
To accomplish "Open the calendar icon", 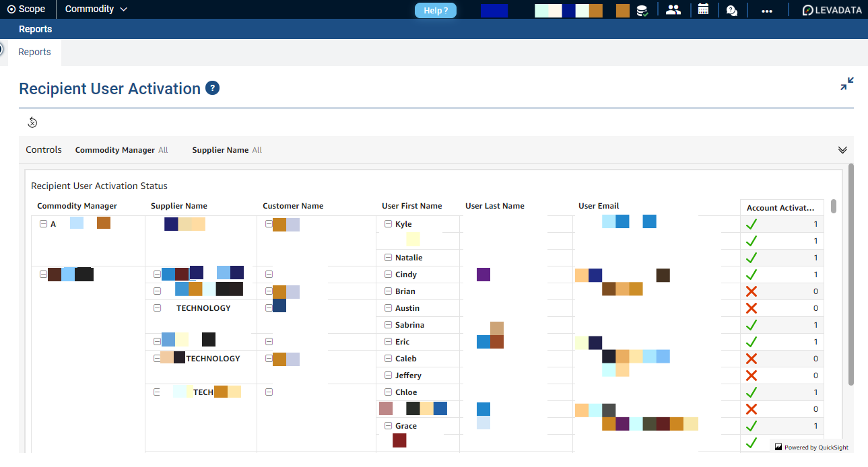I will 703,9.
